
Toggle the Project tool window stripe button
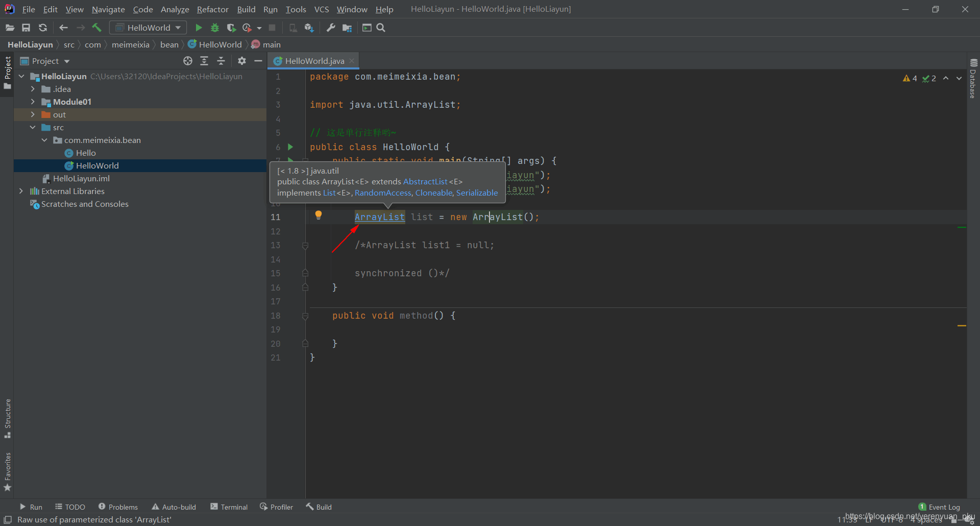pos(7,73)
